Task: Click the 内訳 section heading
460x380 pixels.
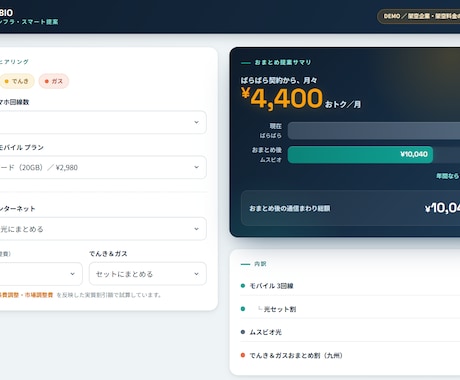Action: 260,264
